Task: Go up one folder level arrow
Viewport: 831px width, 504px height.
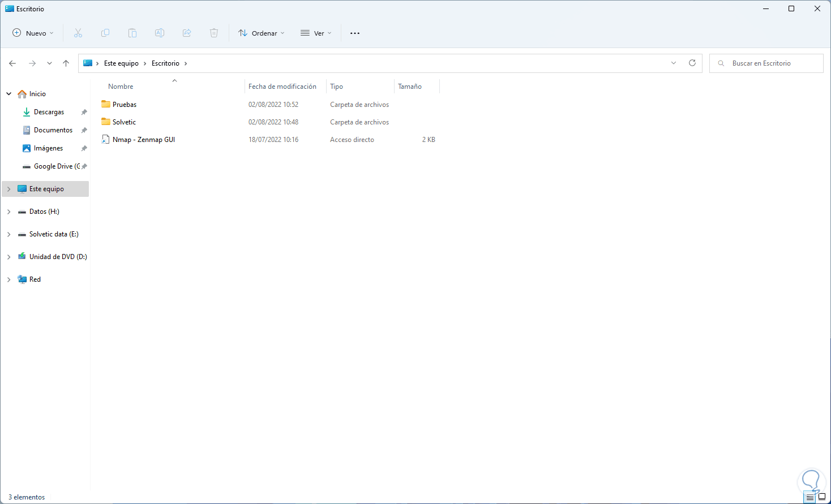Action: click(x=66, y=63)
